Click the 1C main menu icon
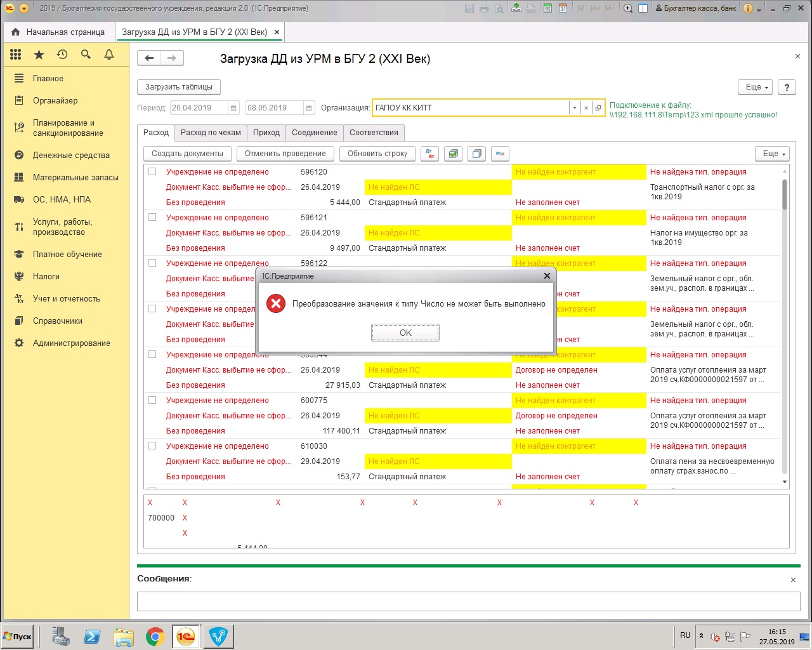 (x=10, y=8)
